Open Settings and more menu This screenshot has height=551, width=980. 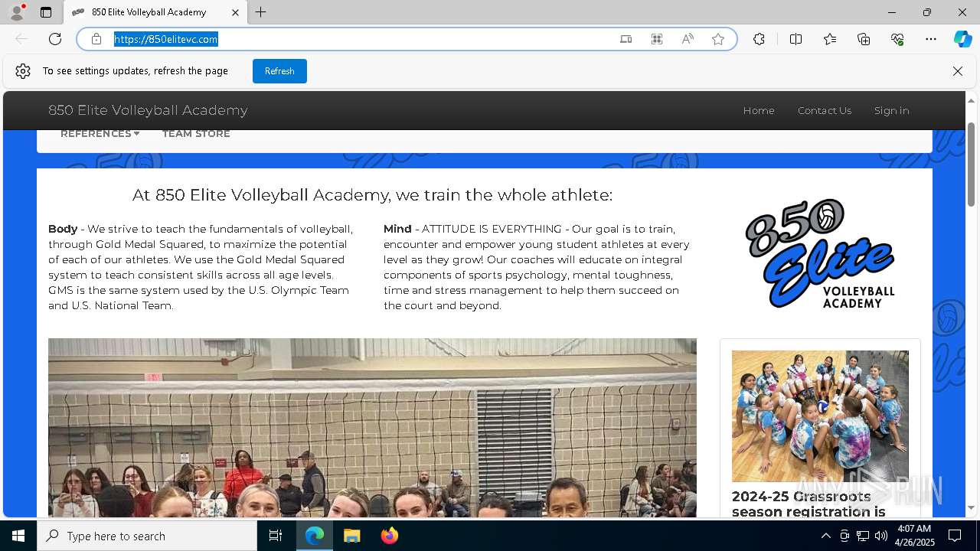click(x=931, y=39)
